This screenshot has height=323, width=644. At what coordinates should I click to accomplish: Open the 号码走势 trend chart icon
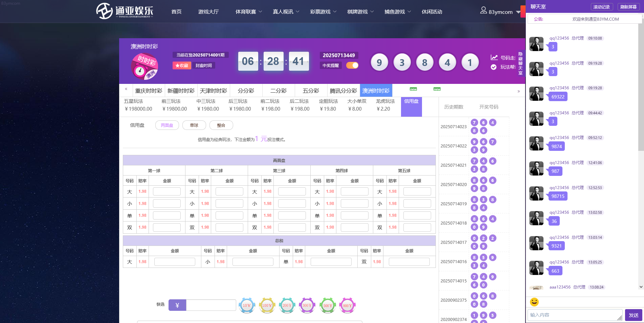[494, 57]
